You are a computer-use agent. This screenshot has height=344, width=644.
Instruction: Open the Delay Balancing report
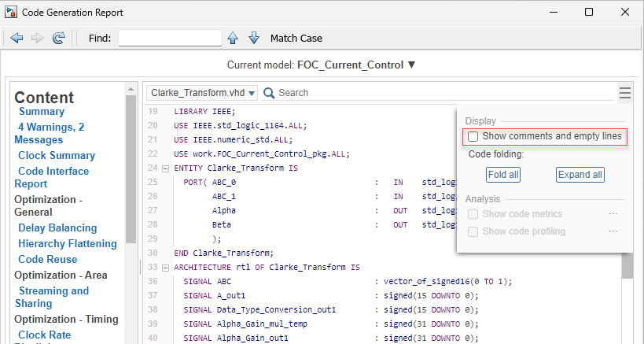coord(57,227)
